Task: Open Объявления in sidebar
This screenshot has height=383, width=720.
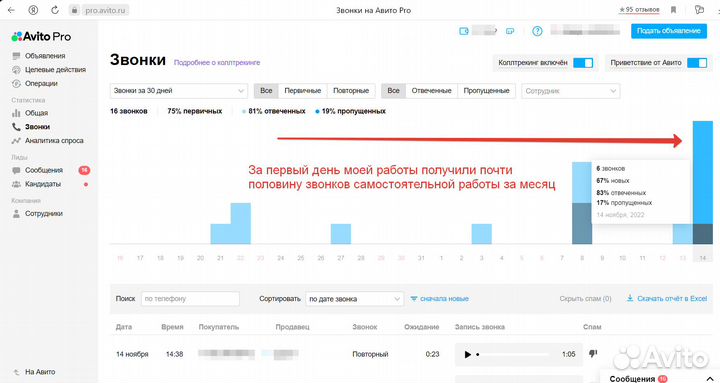Action: coord(45,56)
